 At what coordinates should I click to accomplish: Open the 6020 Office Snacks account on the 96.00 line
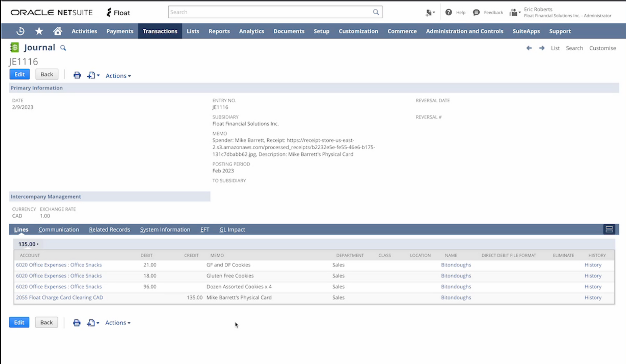59,286
